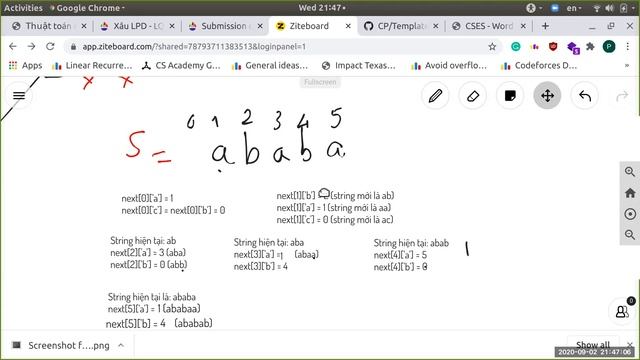Click the text String hiện tại là: ababa
Image resolution: width=640 pixels, height=360 pixels.
pyautogui.click(x=151, y=297)
